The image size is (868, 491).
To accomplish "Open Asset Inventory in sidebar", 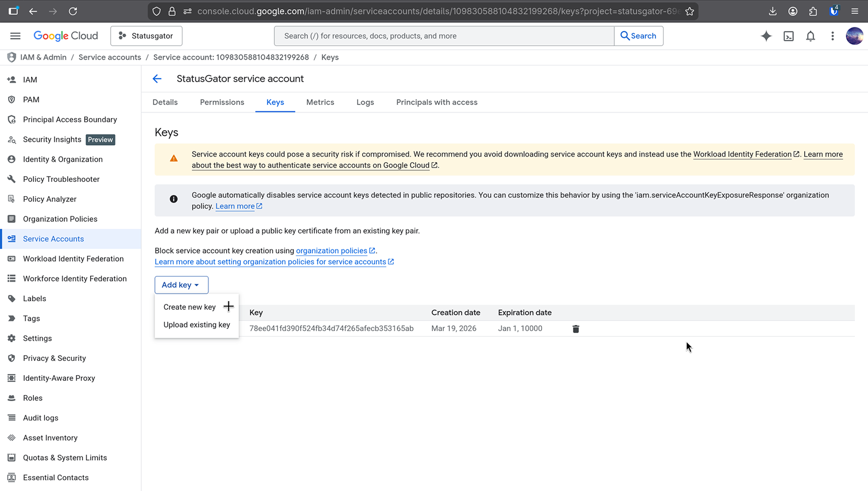I will tap(71, 438).
